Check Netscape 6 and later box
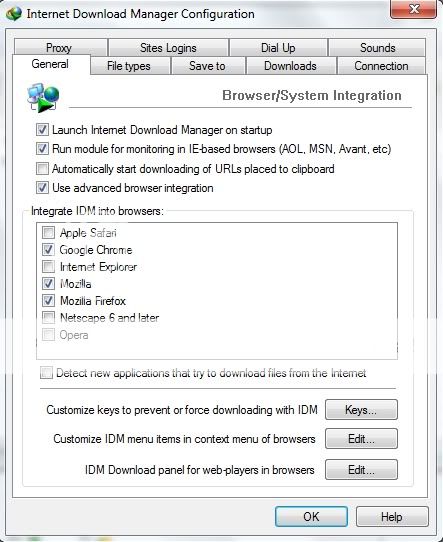443x542 pixels. coord(48,318)
